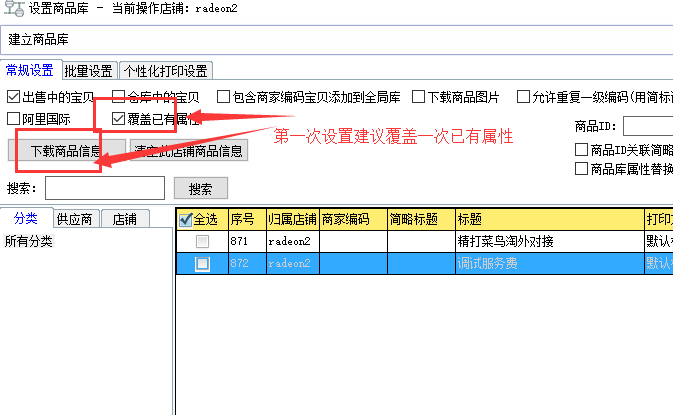This screenshot has width=673, height=415.
Task: Focus the 搜索 text input field
Action: pos(105,188)
